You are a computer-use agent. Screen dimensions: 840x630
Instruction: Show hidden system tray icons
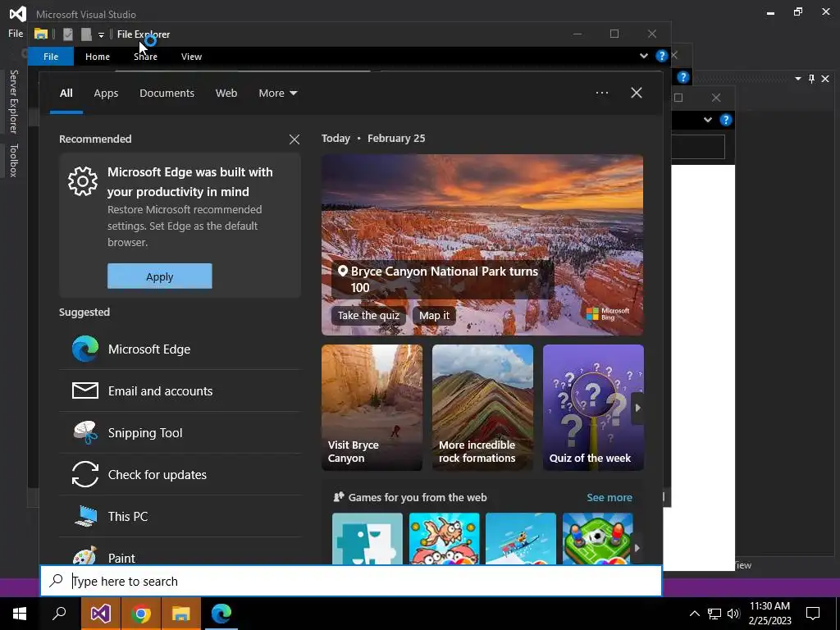coord(694,614)
